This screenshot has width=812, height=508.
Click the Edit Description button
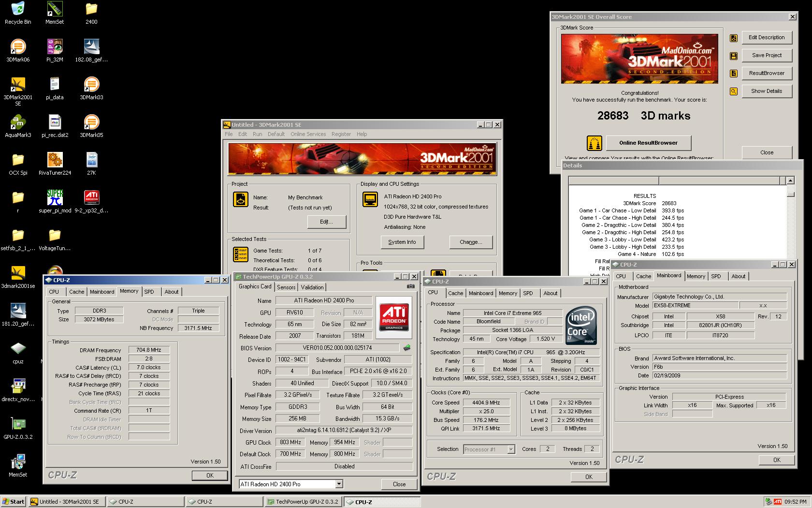[x=767, y=37]
